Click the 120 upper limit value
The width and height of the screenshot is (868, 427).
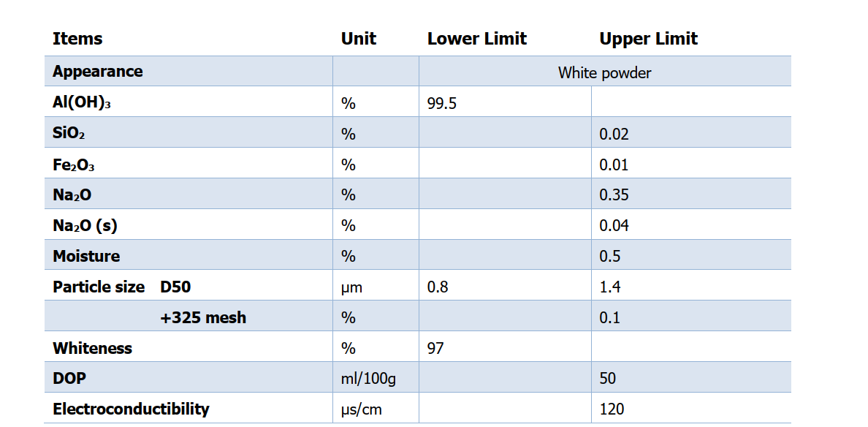(x=612, y=409)
